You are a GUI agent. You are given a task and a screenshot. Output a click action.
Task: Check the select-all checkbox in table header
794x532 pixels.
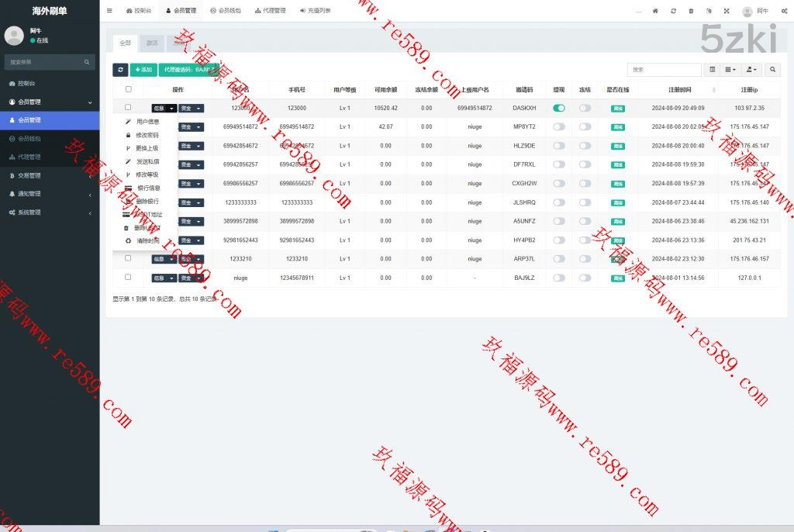coord(128,89)
